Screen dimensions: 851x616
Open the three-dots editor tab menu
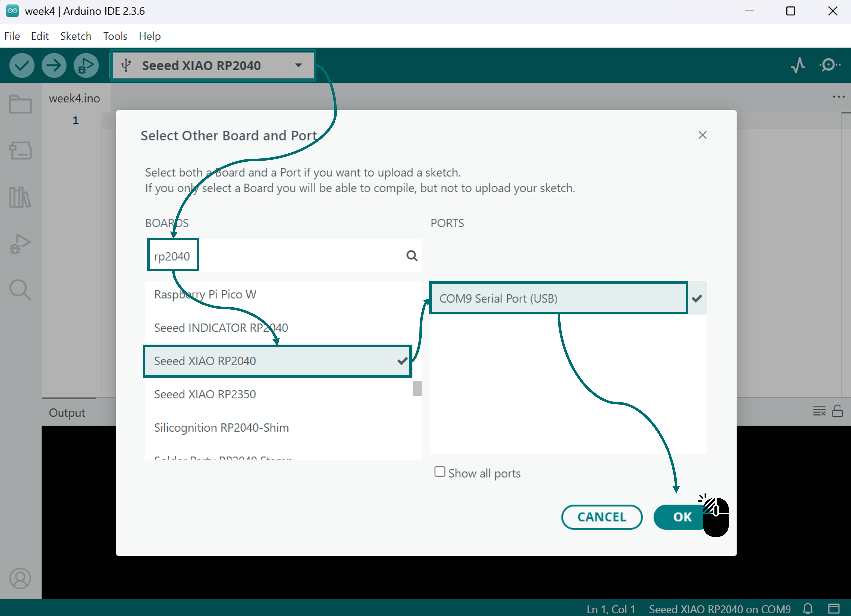[838, 97]
